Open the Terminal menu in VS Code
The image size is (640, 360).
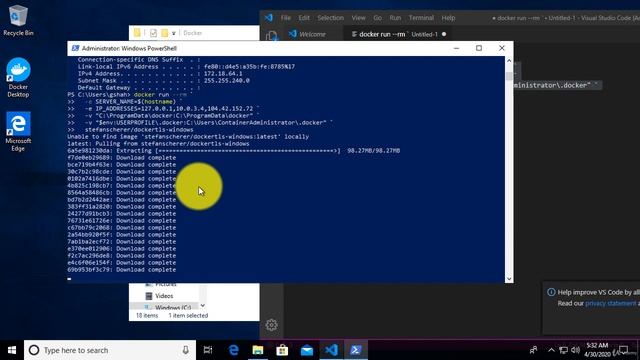pos(421,18)
